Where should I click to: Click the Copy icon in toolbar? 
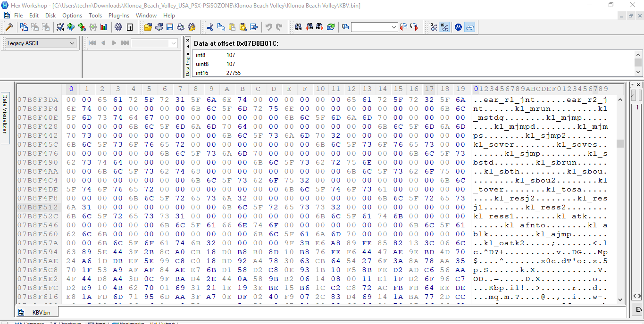pos(221,27)
